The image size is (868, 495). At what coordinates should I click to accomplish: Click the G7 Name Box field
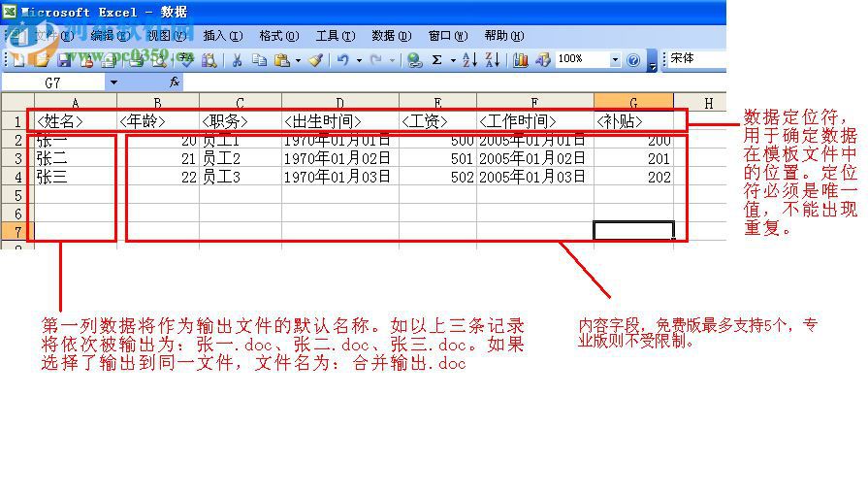pos(53,82)
